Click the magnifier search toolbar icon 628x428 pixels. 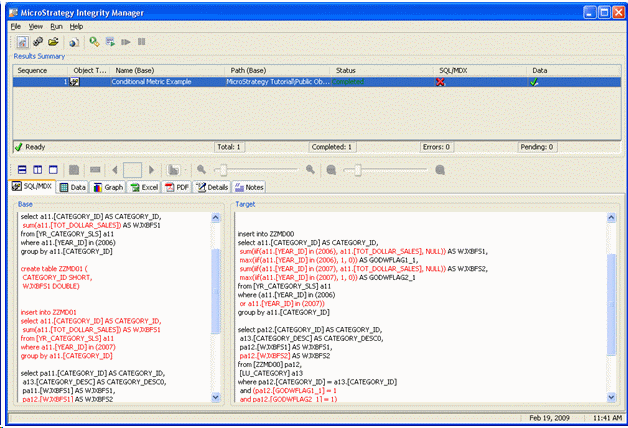point(95,42)
